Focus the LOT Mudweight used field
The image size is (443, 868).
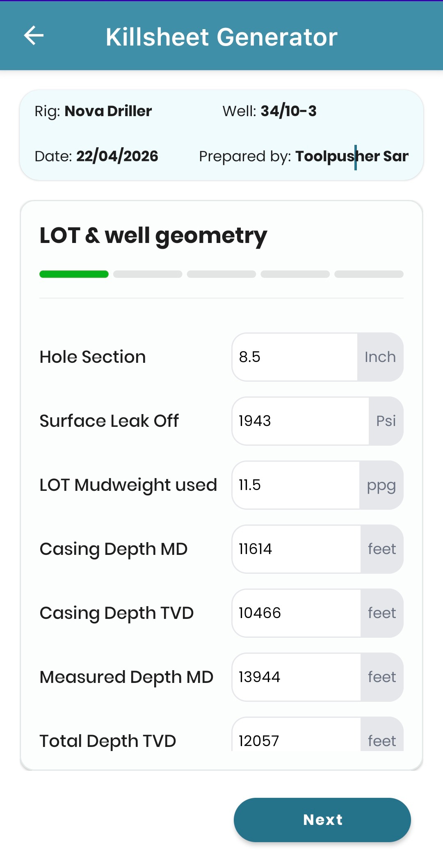click(296, 485)
